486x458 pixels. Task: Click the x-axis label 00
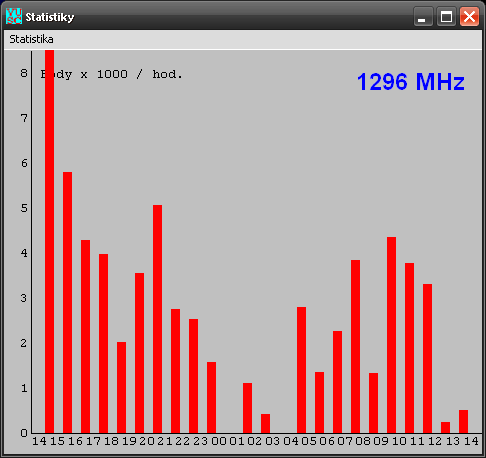(x=219, y=441)
